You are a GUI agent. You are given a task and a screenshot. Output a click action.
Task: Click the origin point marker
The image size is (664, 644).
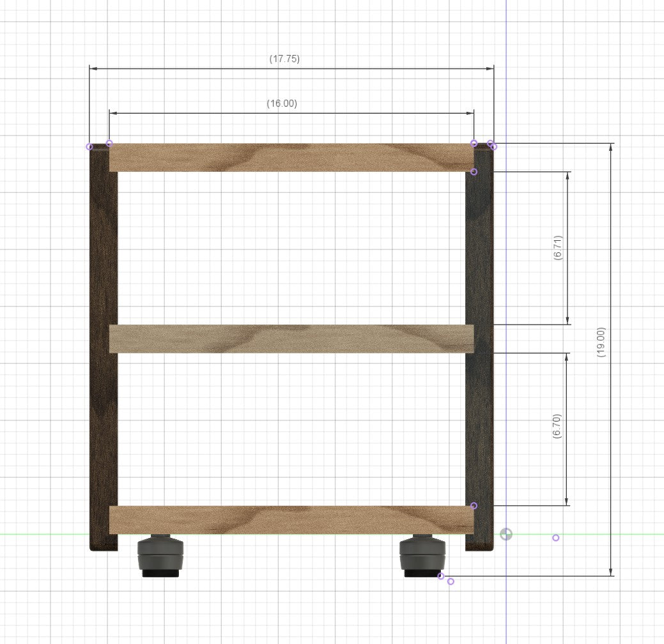click(x=506, y=534)
